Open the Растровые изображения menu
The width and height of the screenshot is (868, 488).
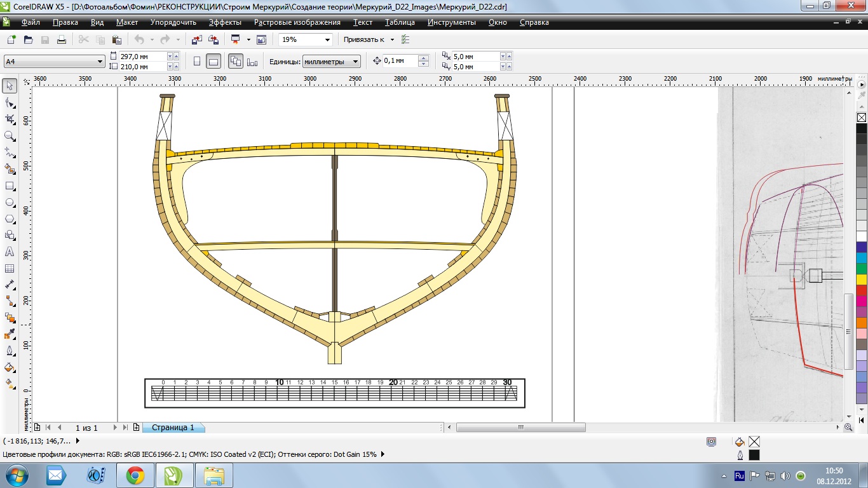click(297, 22)
